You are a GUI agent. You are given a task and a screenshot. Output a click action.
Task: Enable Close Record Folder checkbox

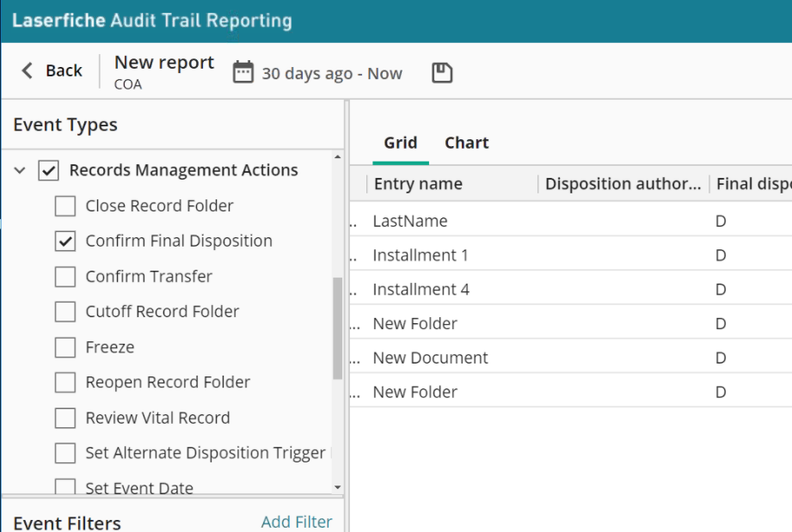65,206
